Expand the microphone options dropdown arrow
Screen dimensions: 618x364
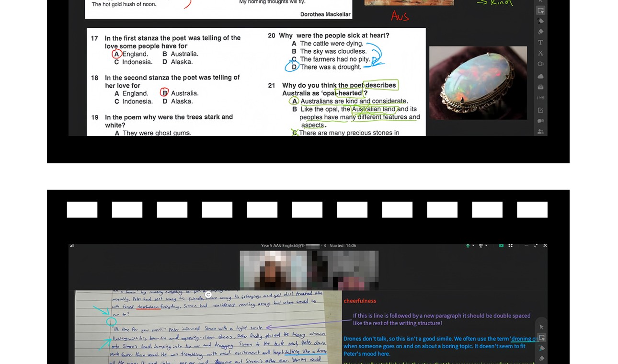[x=473, y=246]
